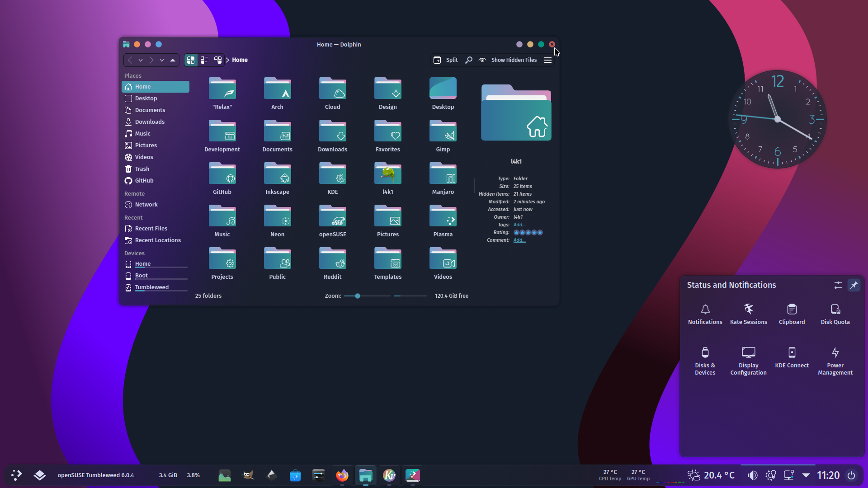Click Add link next to Tags
The width and height of the screenshot is (868, 488).
coord(519,225)
